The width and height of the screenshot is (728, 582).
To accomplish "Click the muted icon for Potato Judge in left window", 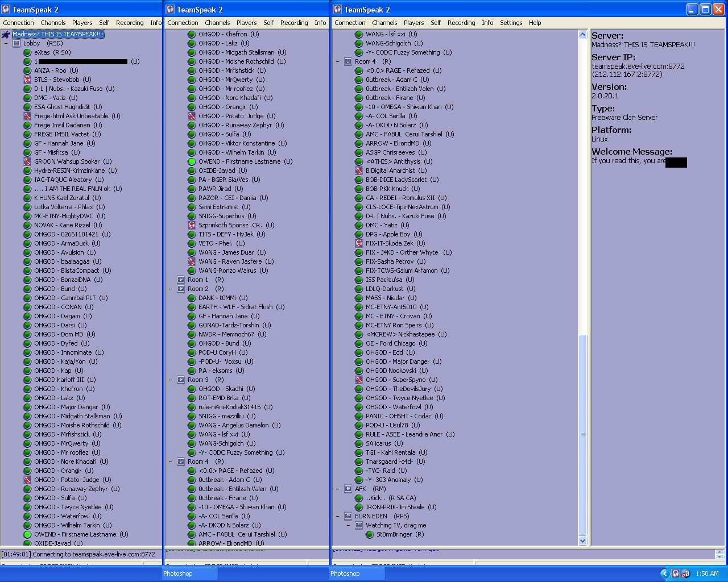I will [x=27, y=480].
